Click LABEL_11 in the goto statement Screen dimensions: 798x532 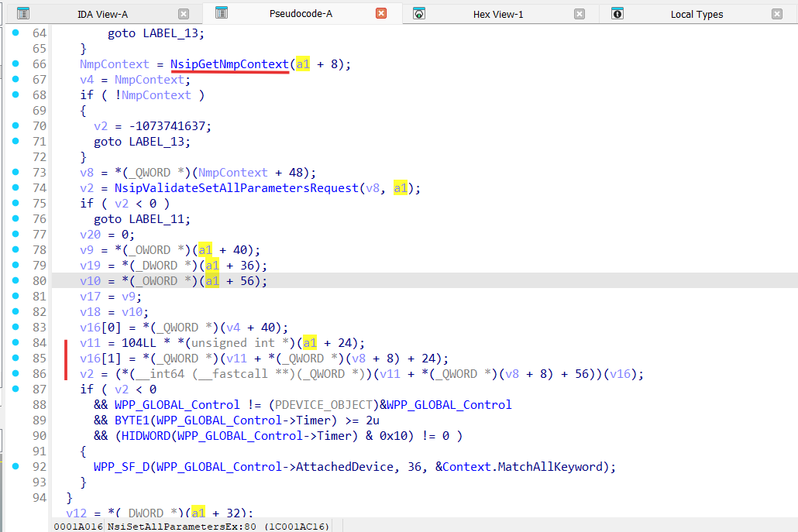point(157,219)
